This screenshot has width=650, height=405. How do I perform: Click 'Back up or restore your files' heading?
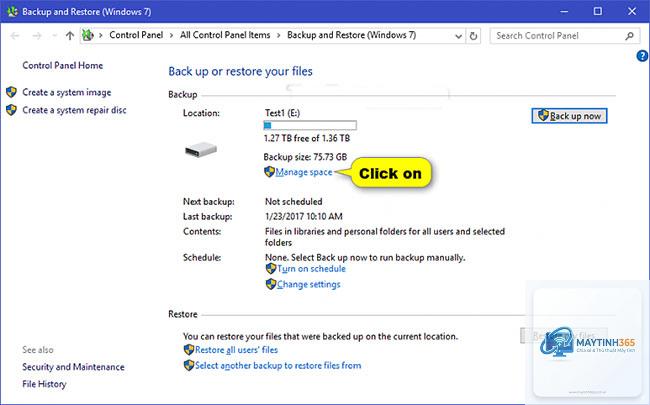click(240, 71)
